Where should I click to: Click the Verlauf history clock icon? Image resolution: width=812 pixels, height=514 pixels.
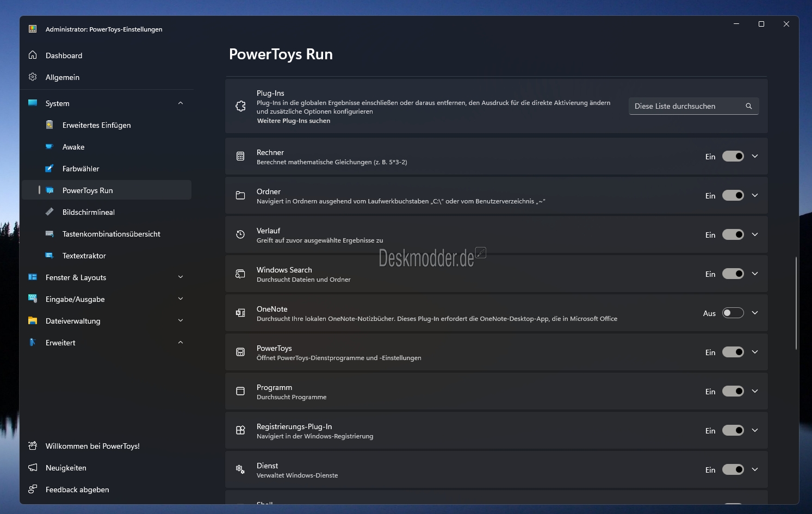click(x=240, y=234)
